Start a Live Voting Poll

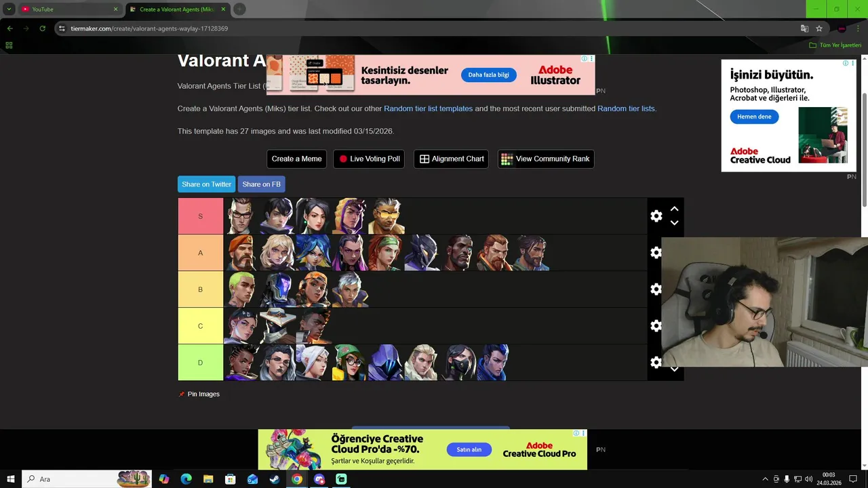pos(369,159)
